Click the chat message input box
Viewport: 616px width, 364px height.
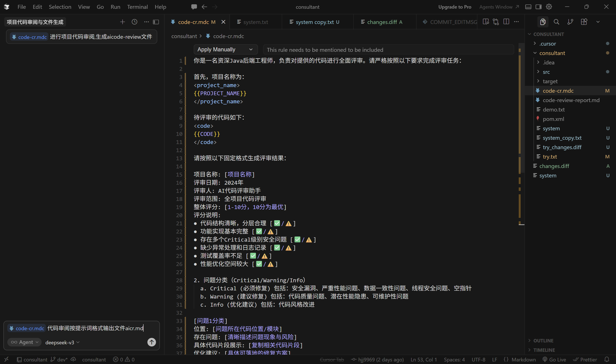point(81,328)
